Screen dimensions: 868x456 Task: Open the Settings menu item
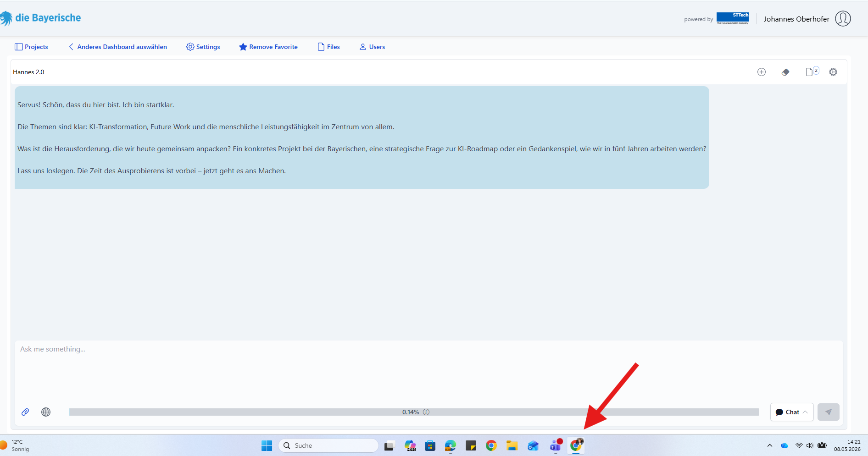click(203, 47)
